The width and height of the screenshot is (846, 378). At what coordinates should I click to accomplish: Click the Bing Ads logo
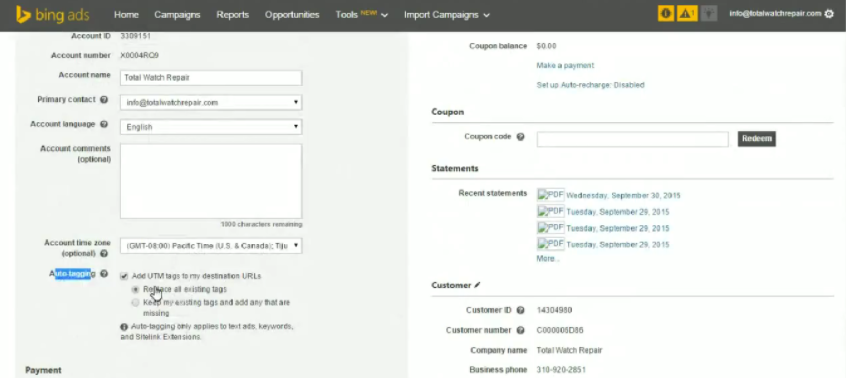52,15
